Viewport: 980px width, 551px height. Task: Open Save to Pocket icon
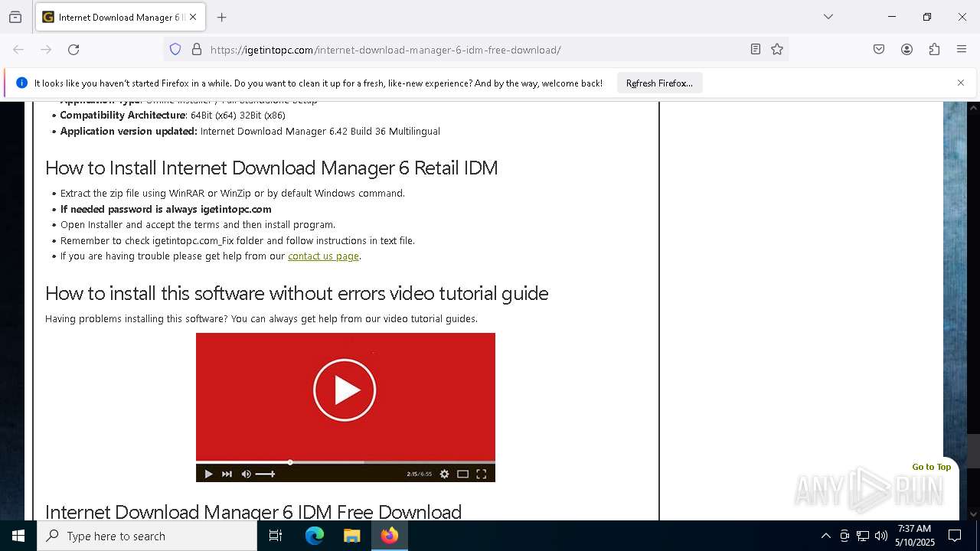click(x=879, y=50)
